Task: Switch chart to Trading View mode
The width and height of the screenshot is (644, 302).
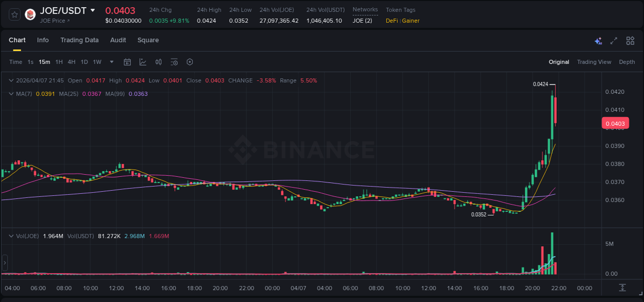Action: [x=594, y=62]
